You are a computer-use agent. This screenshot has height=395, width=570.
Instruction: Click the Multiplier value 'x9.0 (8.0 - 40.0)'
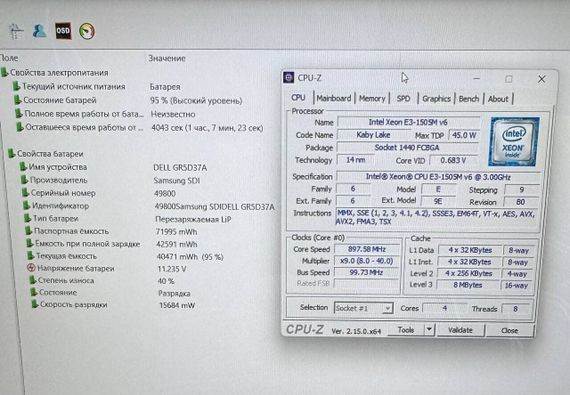tap(367, 261)
